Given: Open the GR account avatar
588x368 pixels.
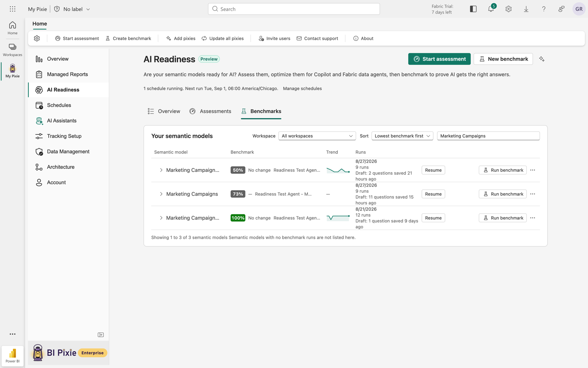Looking at the screenshot, I should pos(579,9).
